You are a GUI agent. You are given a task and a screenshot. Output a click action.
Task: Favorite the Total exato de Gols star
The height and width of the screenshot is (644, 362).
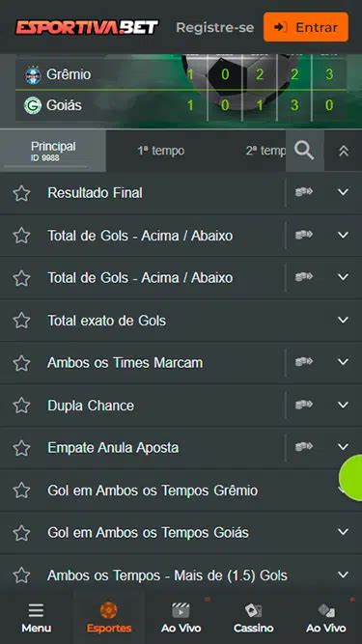point(21,321)
